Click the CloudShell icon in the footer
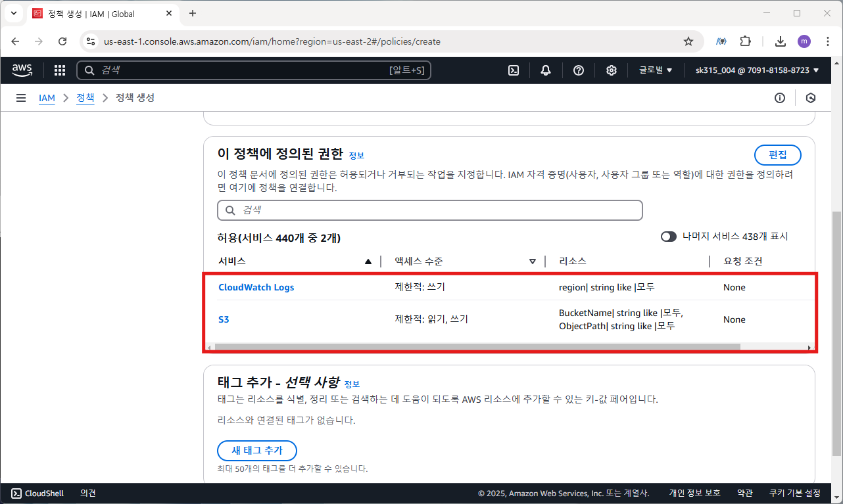This screenshot has width=843, height=504. (x=16, y=493)
